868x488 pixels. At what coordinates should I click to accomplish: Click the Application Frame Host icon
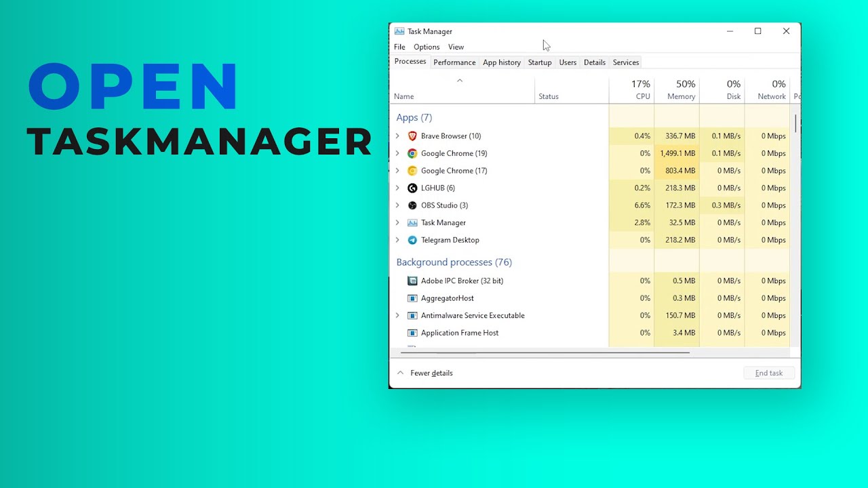tap(412, 333)
